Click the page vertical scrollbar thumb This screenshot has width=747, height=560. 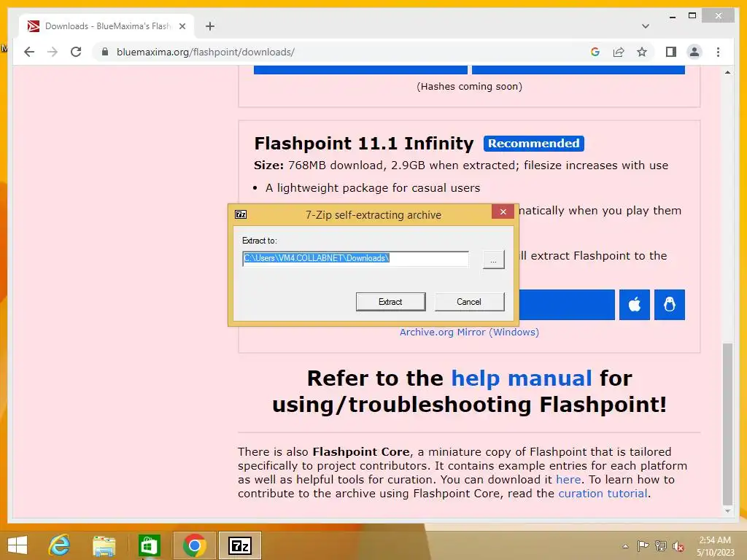pos(727,424)
